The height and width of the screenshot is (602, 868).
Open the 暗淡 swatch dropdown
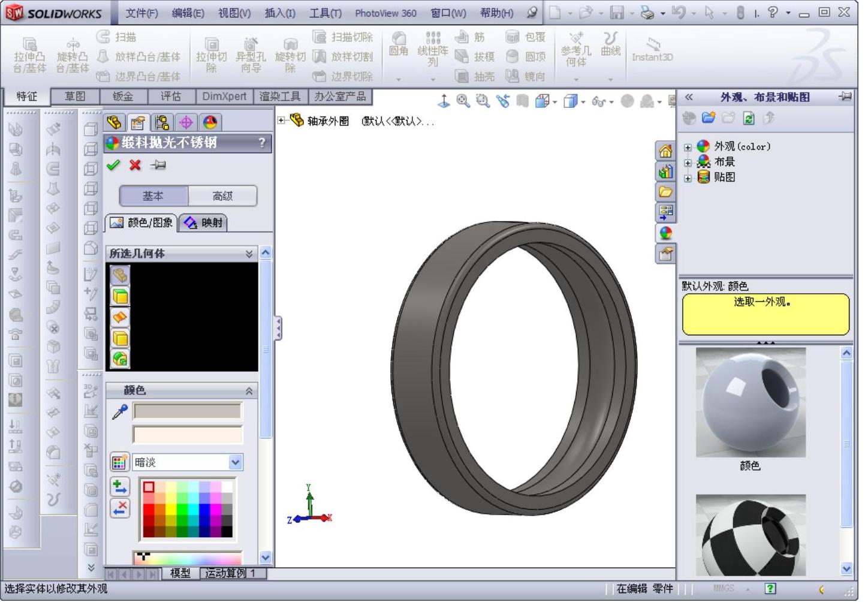click(236, 462)
